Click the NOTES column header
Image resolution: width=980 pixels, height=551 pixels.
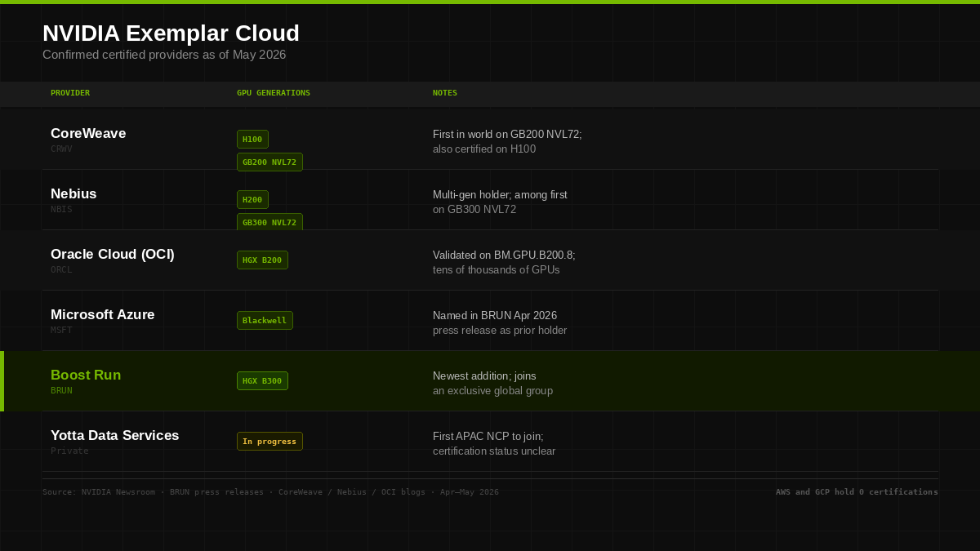coord(445,93)
